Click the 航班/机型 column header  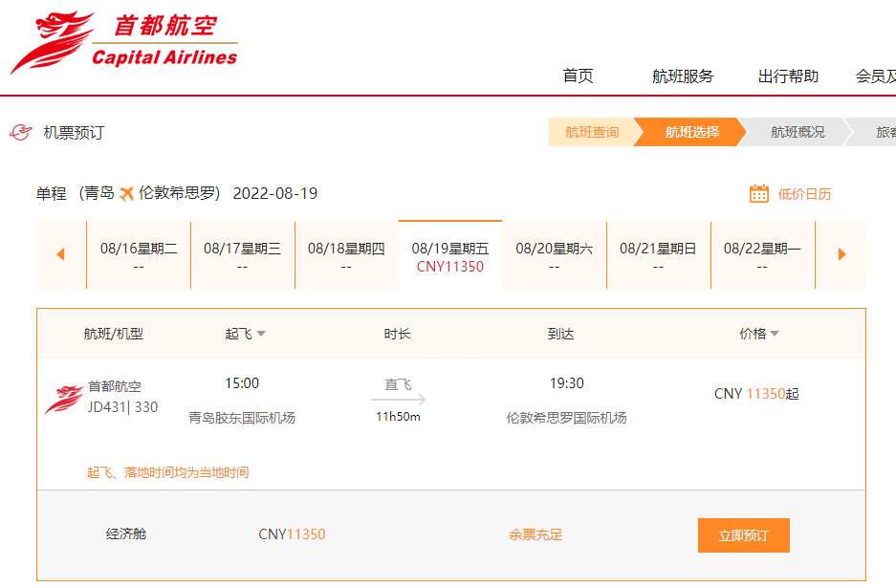(113, 334)
